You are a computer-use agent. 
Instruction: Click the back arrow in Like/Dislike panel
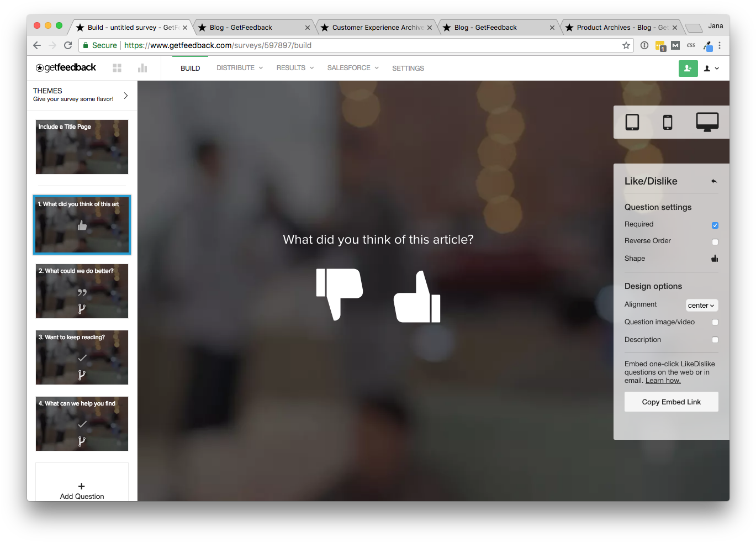point(714,181)
